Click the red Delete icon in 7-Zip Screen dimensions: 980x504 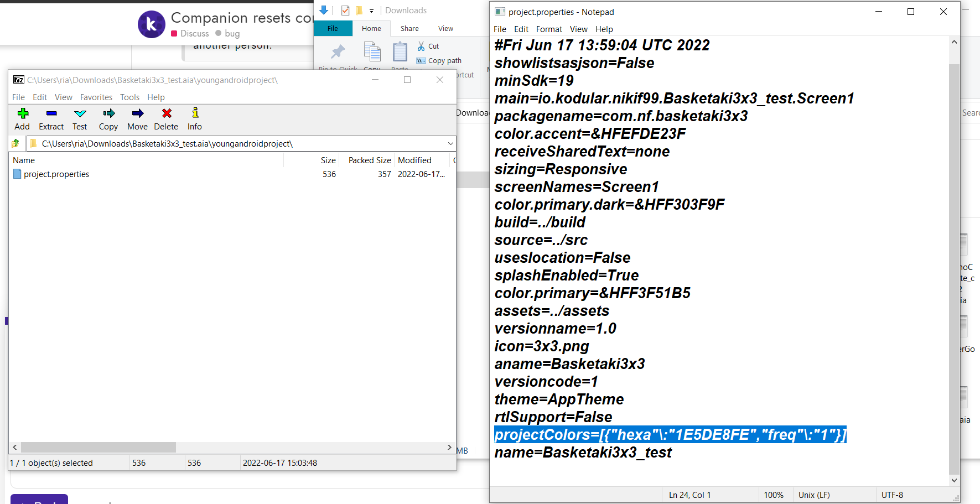pos(166,119)
